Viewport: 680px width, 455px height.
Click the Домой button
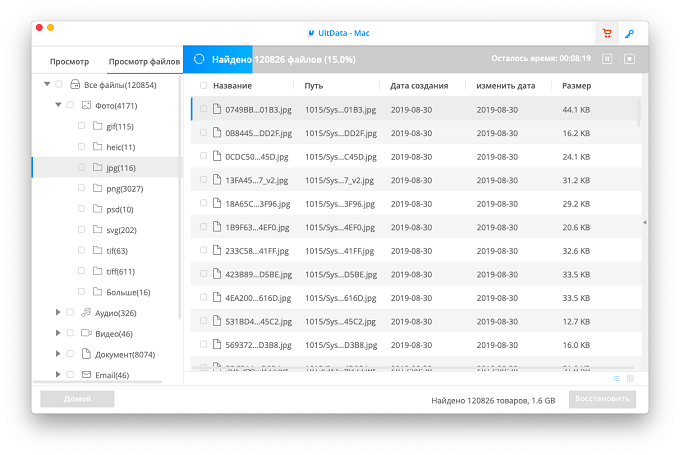(x=77, y=399)
